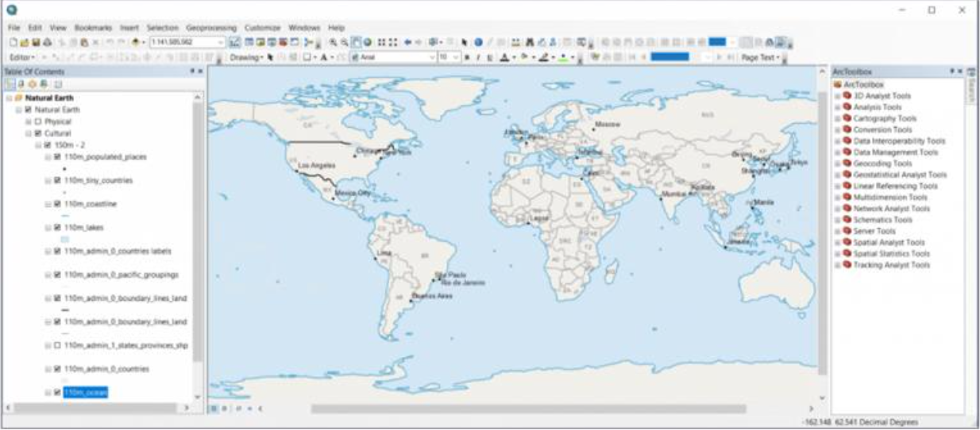Toggle 110m_coastline layer checkbox

(56, 204)
